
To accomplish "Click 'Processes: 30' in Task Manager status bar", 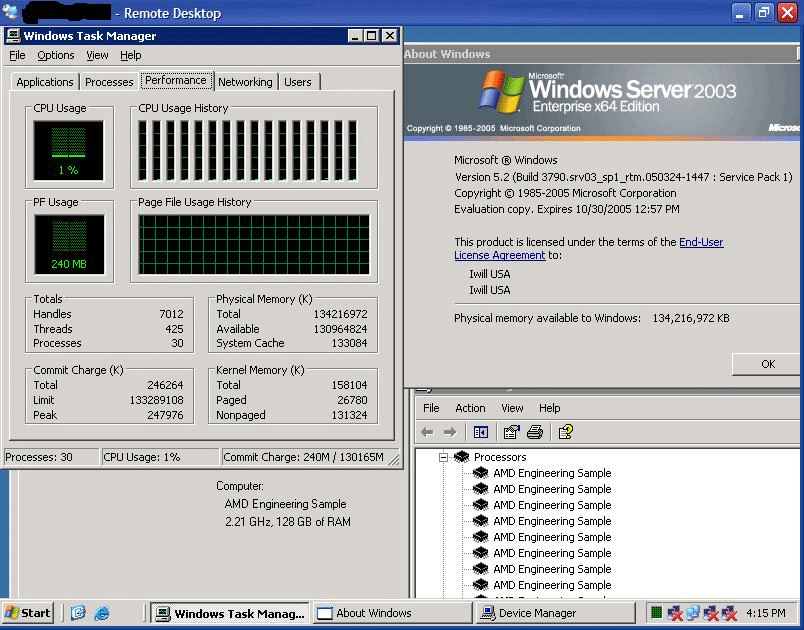I will click(x=39, y=457).
